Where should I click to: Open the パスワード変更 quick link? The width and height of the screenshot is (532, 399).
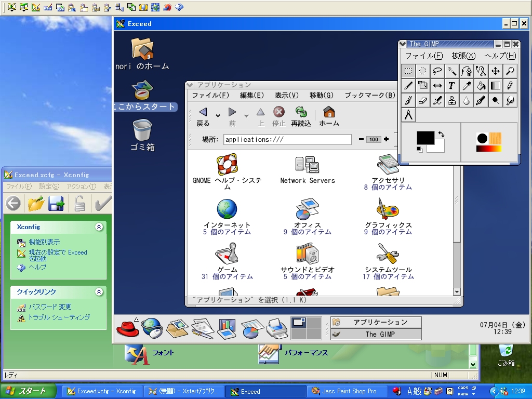coord(50,307)
